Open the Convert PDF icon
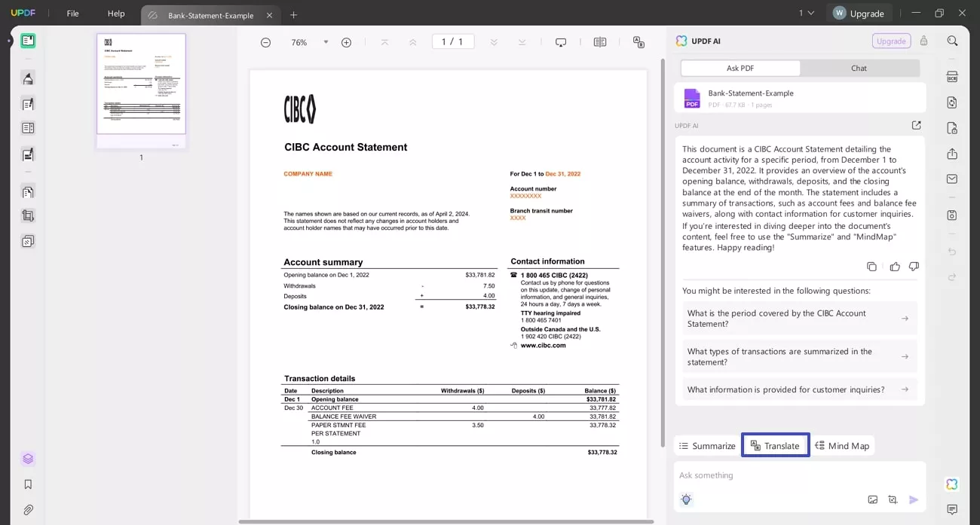 [x=952, y=102]
